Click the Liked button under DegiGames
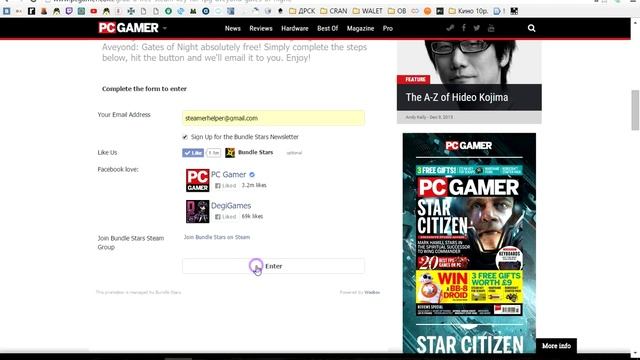Screen dimensions: 640x360 (226, 217)
